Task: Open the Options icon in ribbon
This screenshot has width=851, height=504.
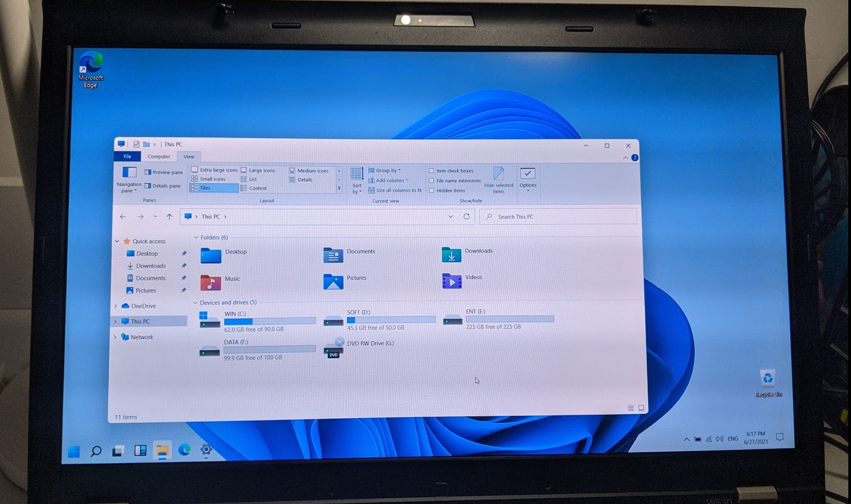Action: pyautogui.click(x=527, y=174)
